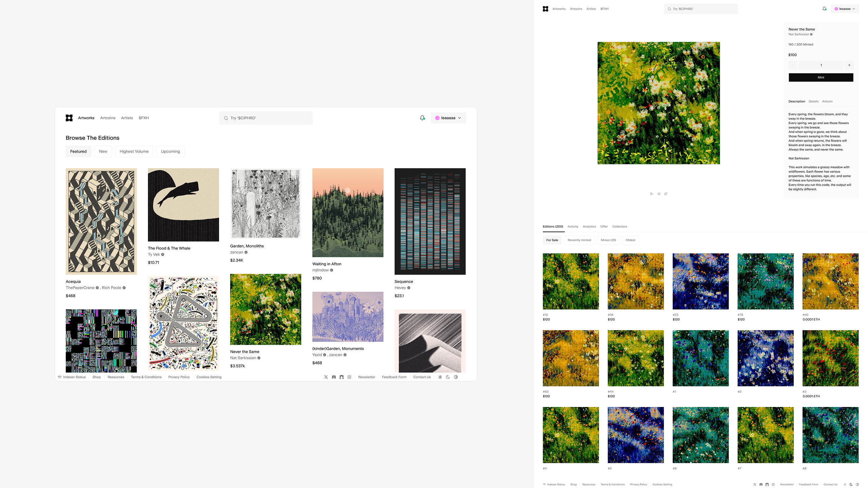Click the X (Twitter) icon in the browse panel footer

point(326,377)
